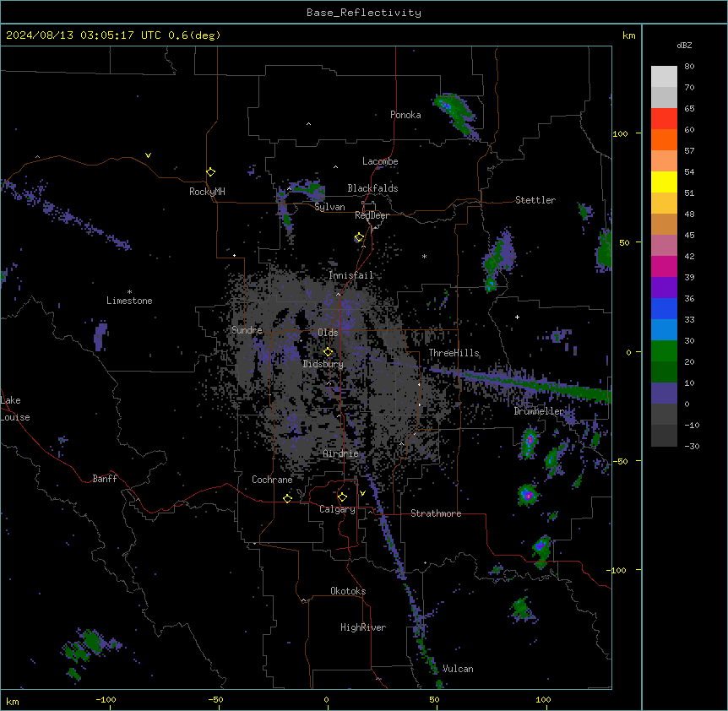The height and width of the screenshot is (711, 728).
Task: Click the Stettler city label
Action: pos(535,200)
